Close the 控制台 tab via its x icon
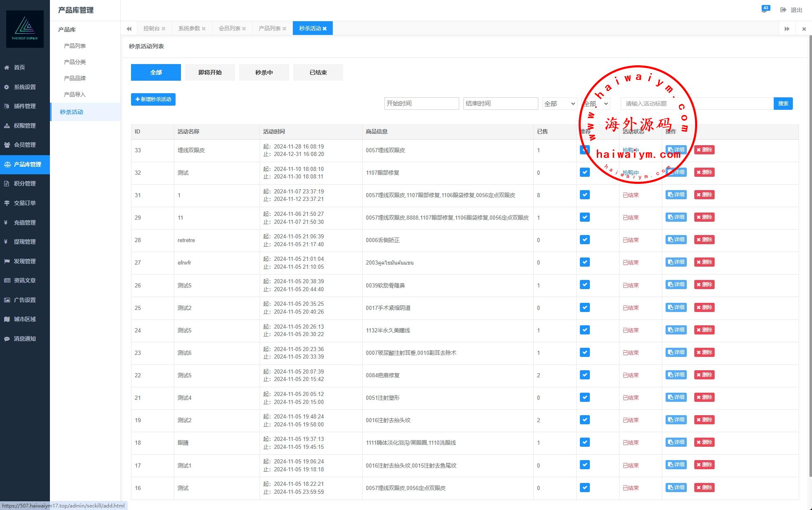 (x=163, y=29)
